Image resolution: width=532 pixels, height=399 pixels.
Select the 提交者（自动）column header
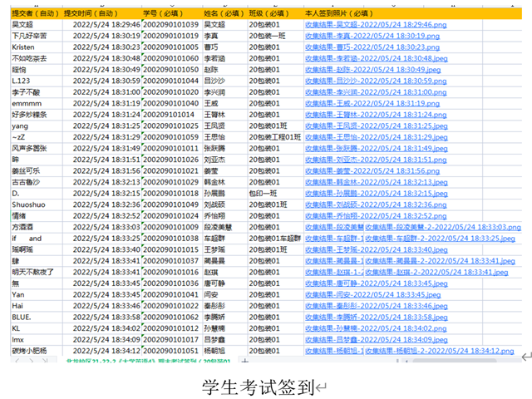pos(35,14)
